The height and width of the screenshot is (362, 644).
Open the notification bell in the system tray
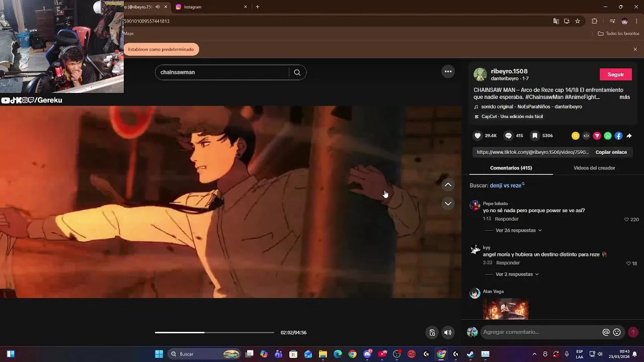click(x=635, y=354)
